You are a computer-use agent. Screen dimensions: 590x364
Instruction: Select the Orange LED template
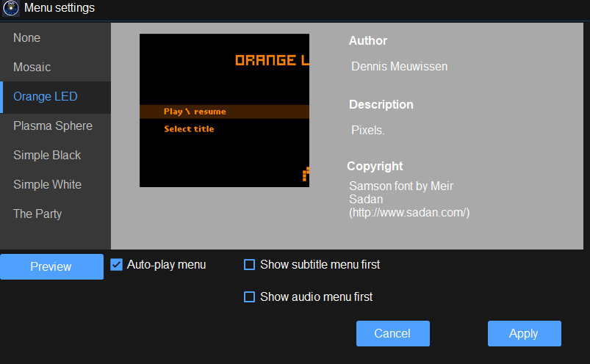(x=46, y=97)
